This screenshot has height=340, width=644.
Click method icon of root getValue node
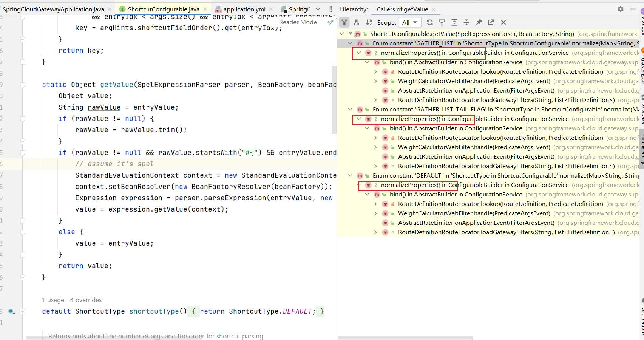pos(357,34)
